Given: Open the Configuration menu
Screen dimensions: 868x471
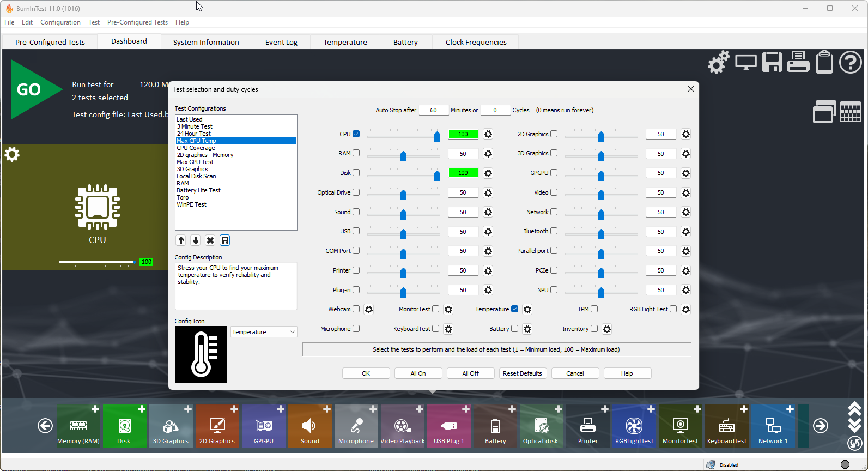Looking at the screenshot, I should point(60,22).
